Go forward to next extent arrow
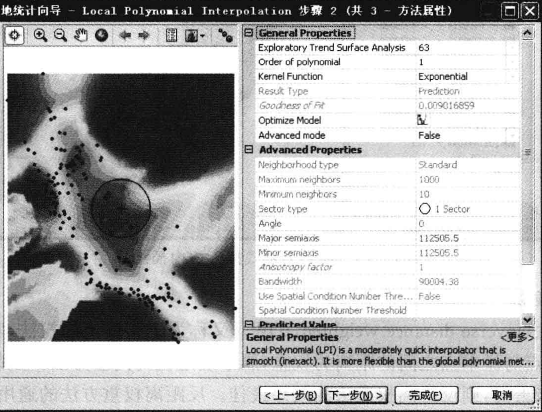Viewport: 542px width, 412px height. [143, 35]
